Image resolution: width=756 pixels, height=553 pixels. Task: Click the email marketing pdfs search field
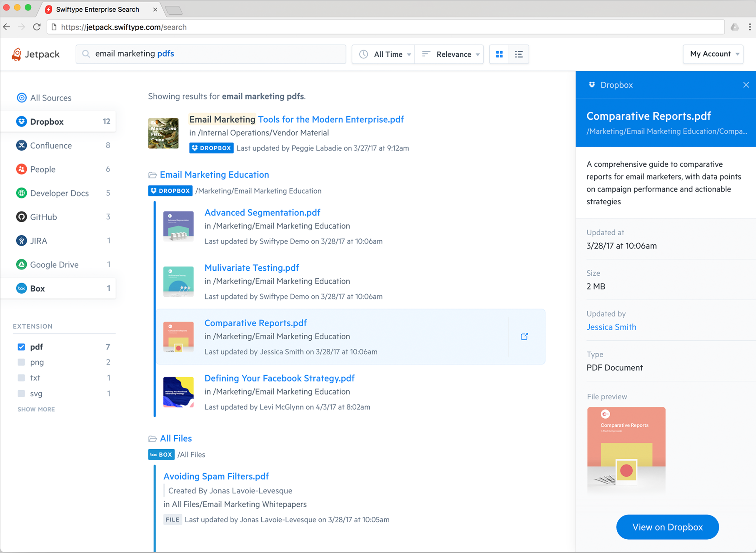pyautogui.click(x=211, y=54)
